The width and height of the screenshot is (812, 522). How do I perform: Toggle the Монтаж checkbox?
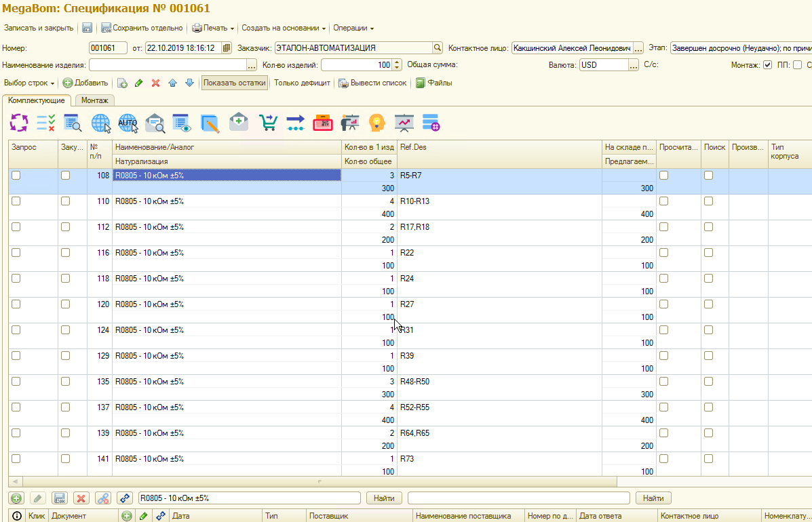(x=767, y=65)
